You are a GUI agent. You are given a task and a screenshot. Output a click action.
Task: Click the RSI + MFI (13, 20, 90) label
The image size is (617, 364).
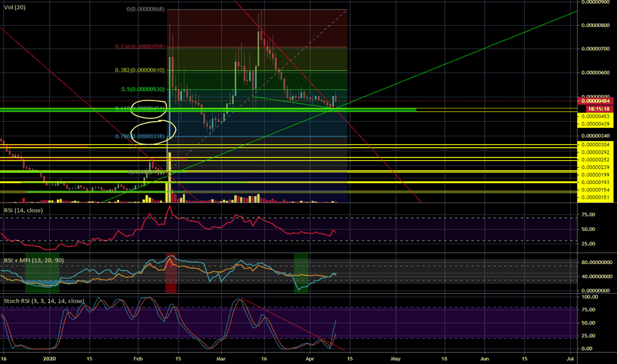(34, 260)
